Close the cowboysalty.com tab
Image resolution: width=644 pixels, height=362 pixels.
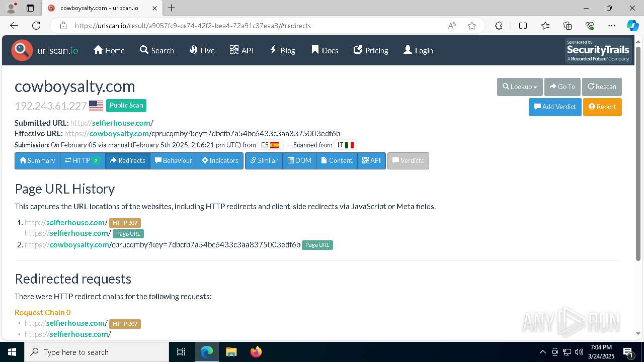tap(154, 8)
